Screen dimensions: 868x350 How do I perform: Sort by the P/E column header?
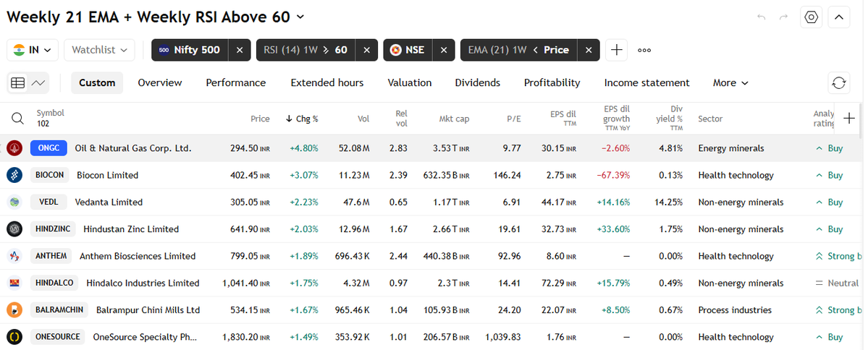tap(514, 119)
